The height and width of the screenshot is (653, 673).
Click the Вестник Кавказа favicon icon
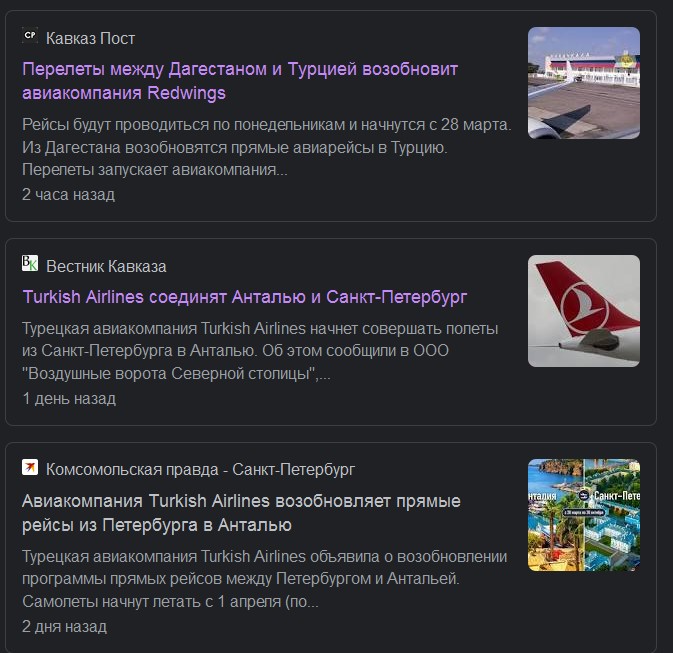(x=30, y=265)
